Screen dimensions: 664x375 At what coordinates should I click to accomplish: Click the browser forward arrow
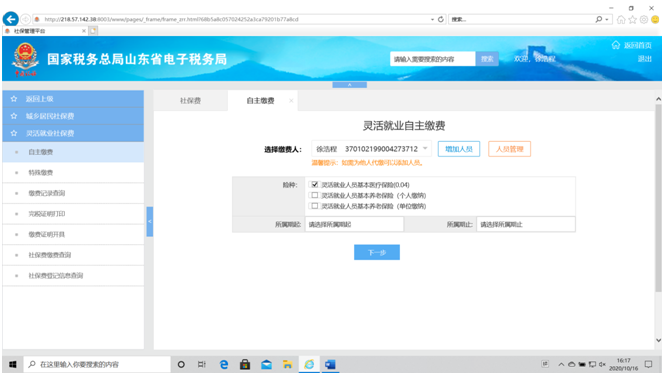pos(25,19)
